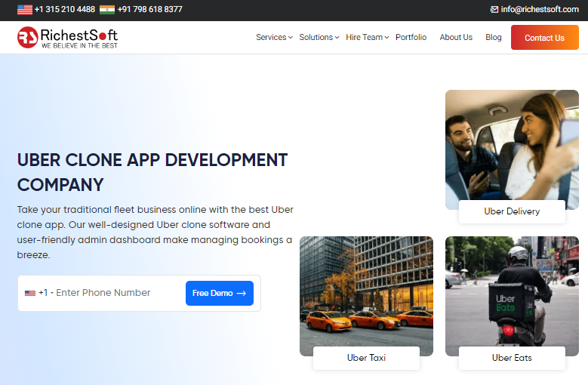588x385 pixels.
Task: Select the Uber Taxi image card
Action: tap(366, 297)
